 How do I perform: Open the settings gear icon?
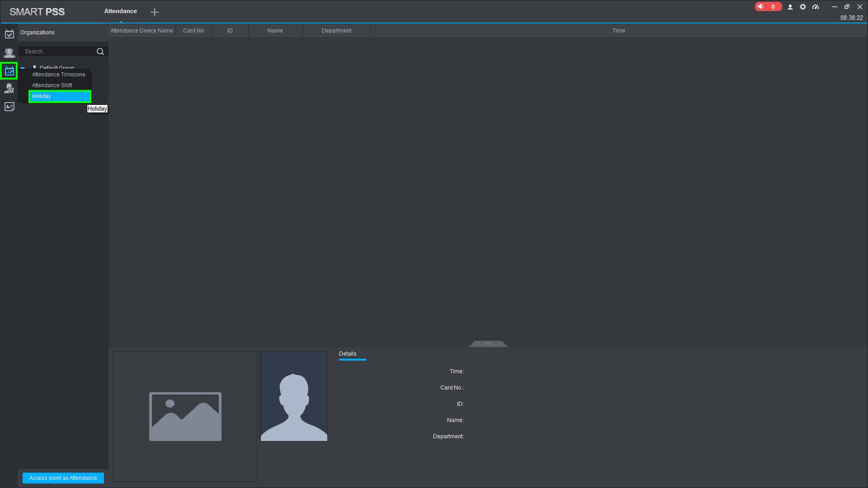click(x=803, y=7)
